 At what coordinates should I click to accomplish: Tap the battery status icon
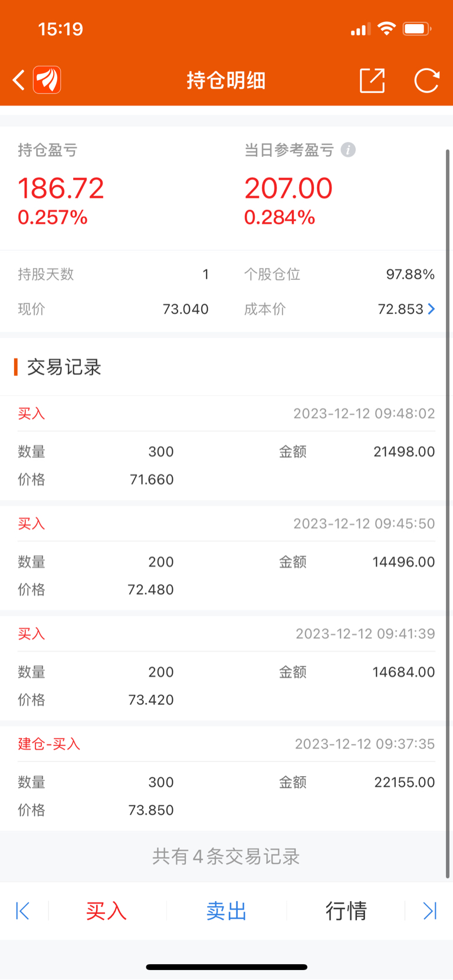[x=417, y=29]
